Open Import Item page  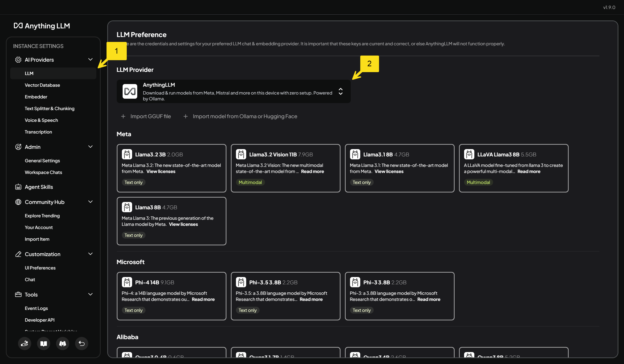(x=37, y=239)
